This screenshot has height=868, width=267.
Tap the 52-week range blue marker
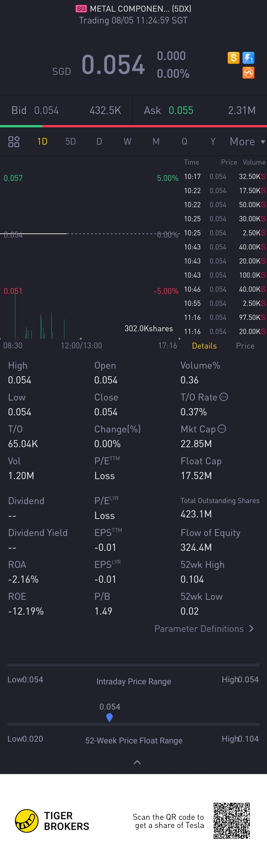point(109,717)
